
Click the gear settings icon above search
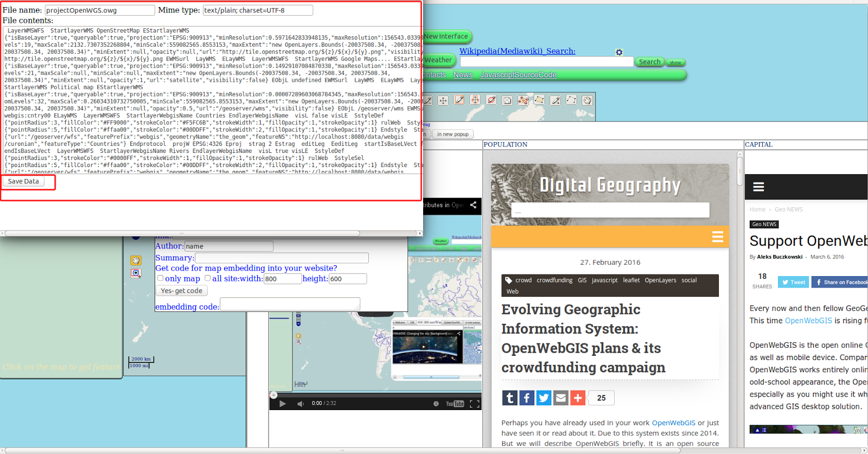coord(619,52)
